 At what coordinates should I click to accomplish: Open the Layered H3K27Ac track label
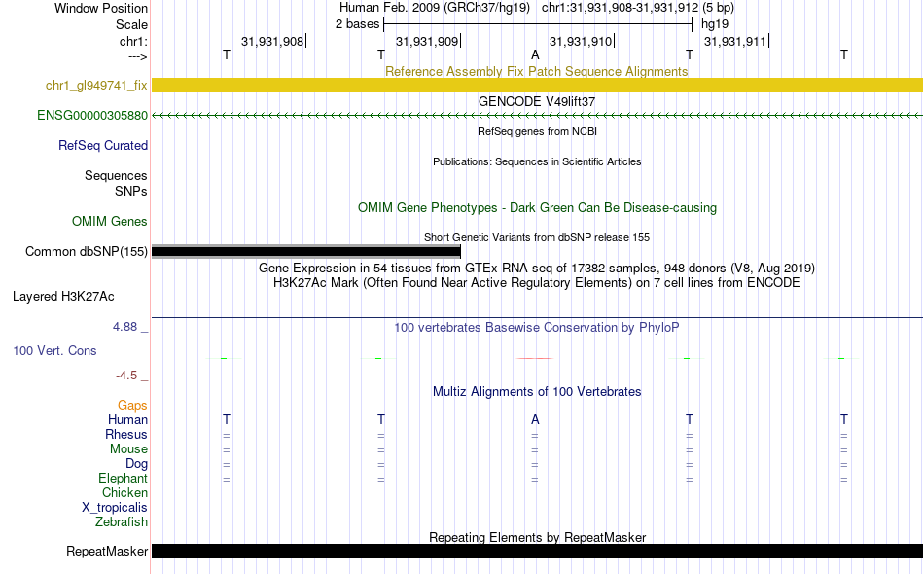63,297
